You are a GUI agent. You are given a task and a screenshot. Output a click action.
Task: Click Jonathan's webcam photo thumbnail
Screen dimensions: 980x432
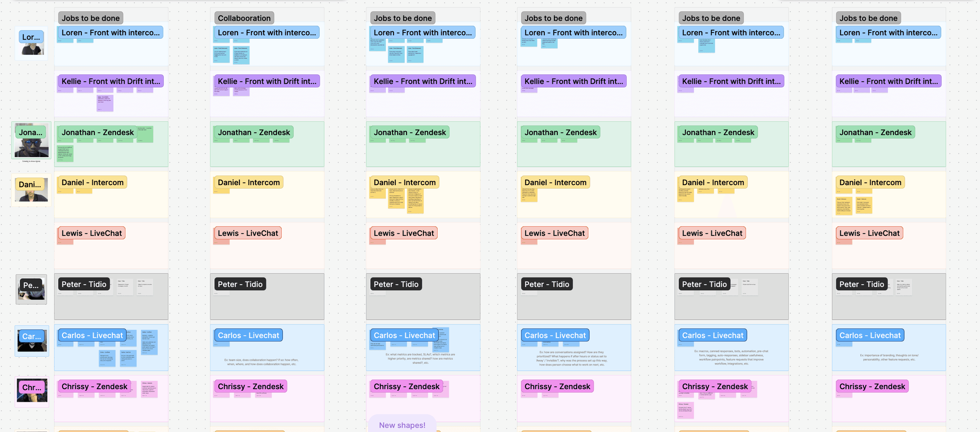(32, 148)
